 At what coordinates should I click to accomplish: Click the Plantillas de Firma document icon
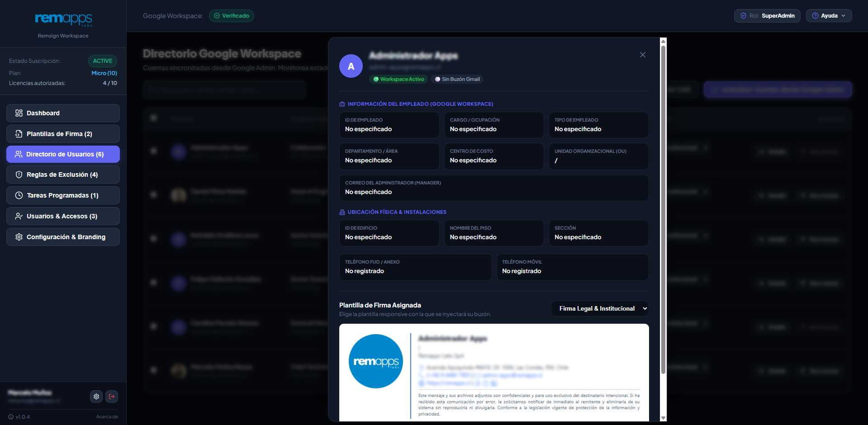click(19, 134)
